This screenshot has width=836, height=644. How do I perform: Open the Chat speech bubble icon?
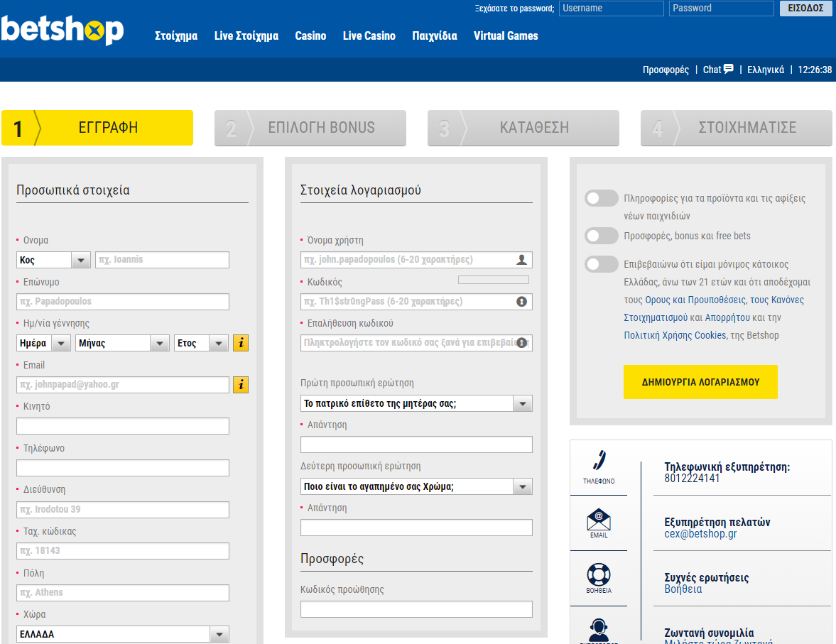(728, 69)
